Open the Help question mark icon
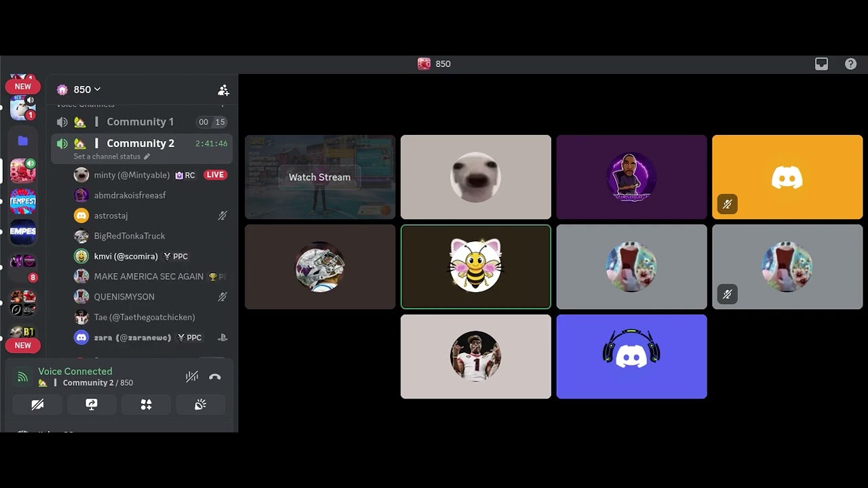This screenshot has width=868, height=488. [850, 64]
